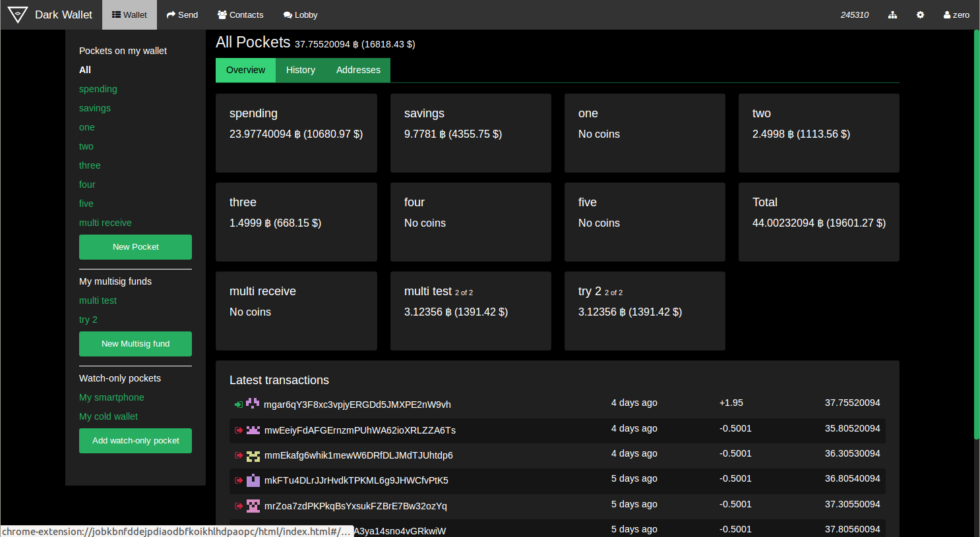Click the New Multisig fund button
980x537 pixels.
tap(135, 344)
